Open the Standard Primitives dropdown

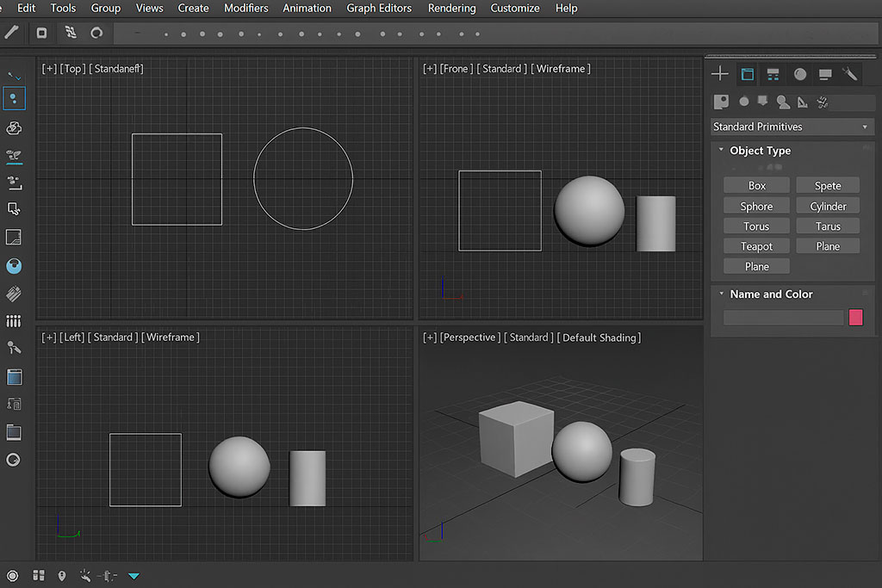(792, 127)
